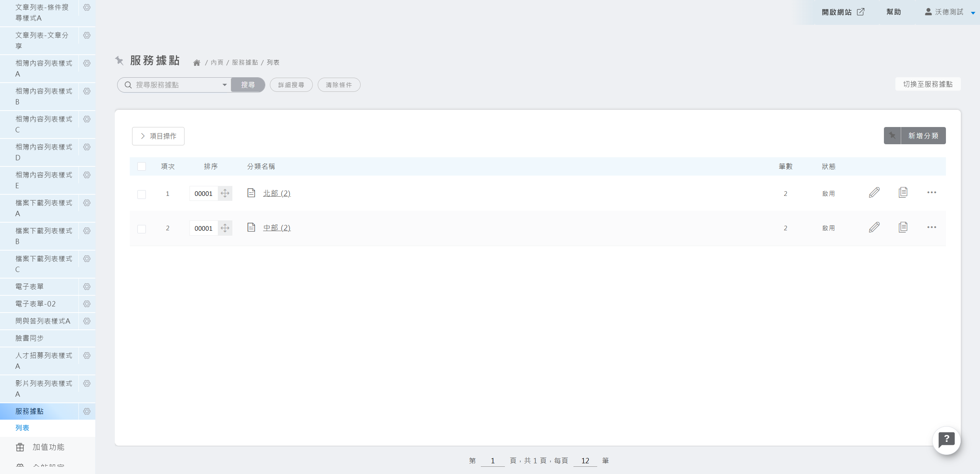Click copy document icon for 北部 row
980x474 pixels.
tap(903, 192)
